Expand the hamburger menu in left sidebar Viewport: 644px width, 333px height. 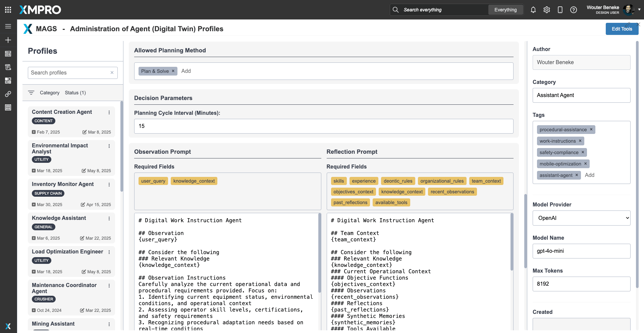[8, 26]
